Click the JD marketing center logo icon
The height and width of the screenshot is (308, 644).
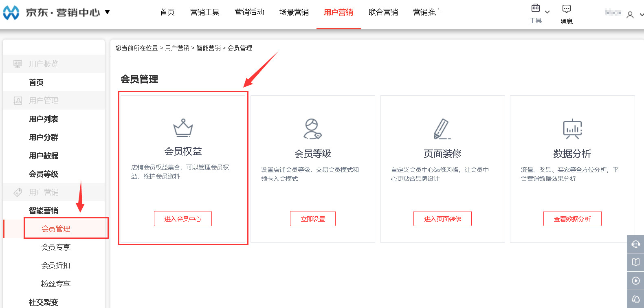(x=11, y=13)
